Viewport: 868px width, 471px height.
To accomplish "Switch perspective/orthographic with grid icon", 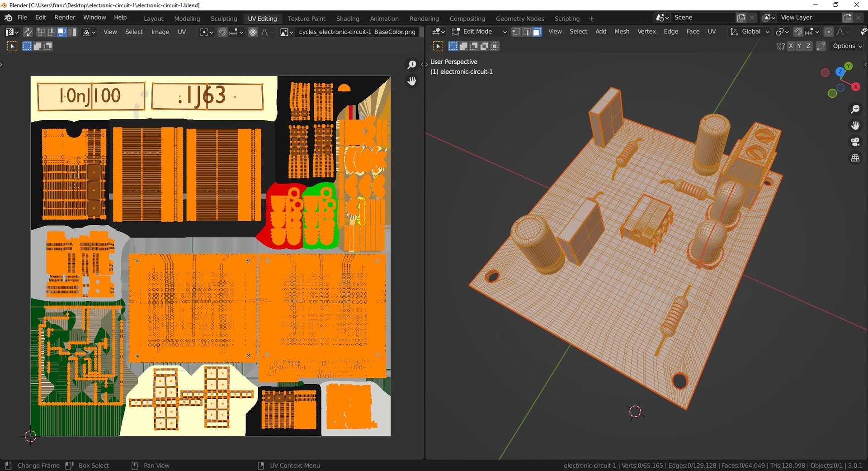I will pos(855,158).
